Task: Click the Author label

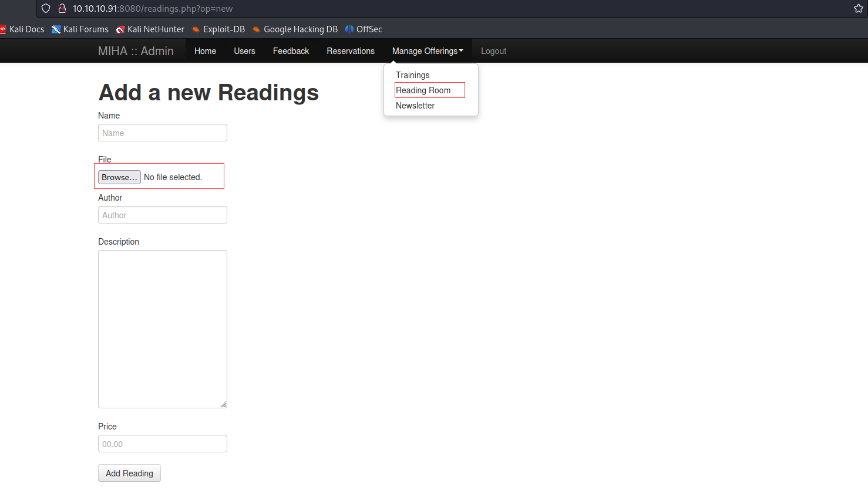Action: [x=110, y=198]
